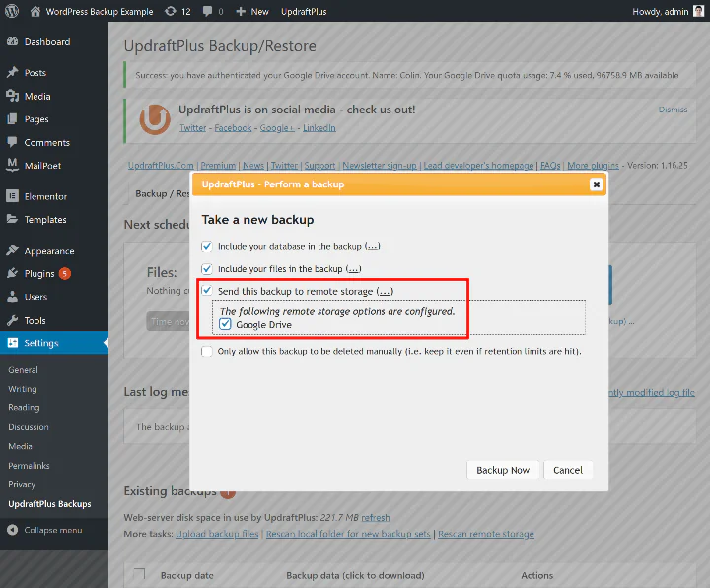Open the UpdraftPlus.Com link
The width and height of the screenshot is (710, 588).
(x=161, y=166)
